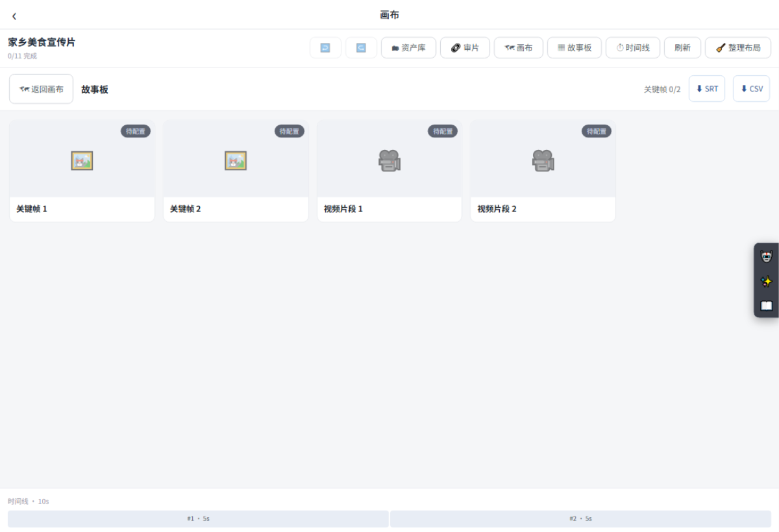The image size is (779, 532).
Task: Click the 视频片段 2 card title
Action: (497, 209)
